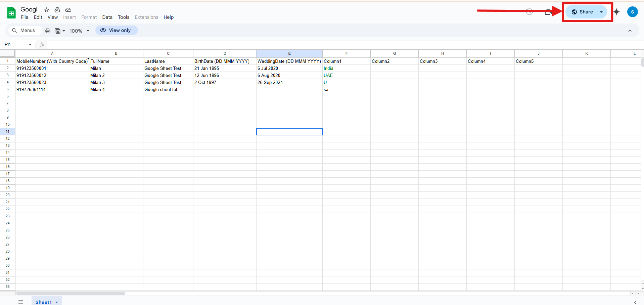Viewport: 644px width, 305px height.
Task: Select the column K header
Action: 587,53
